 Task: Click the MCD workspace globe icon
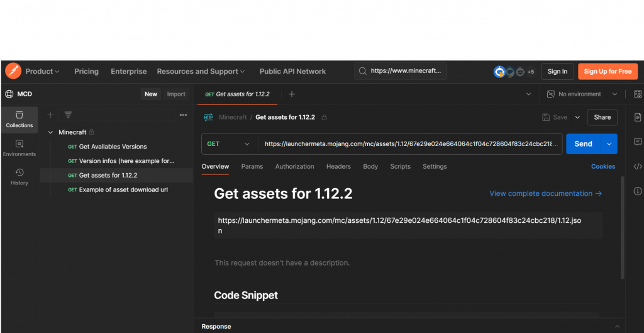(x=9, y=94)
